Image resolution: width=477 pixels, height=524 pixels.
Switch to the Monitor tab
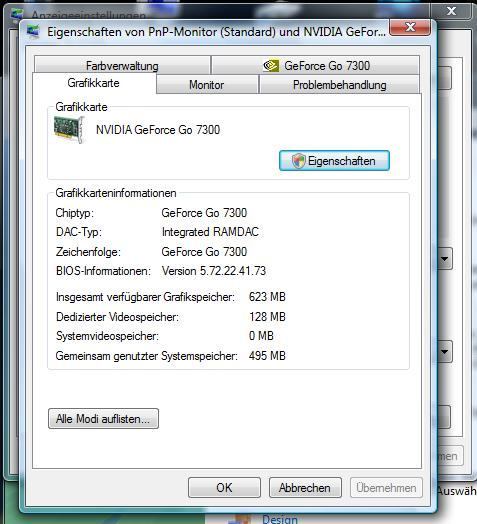click(x=207, y=85)
